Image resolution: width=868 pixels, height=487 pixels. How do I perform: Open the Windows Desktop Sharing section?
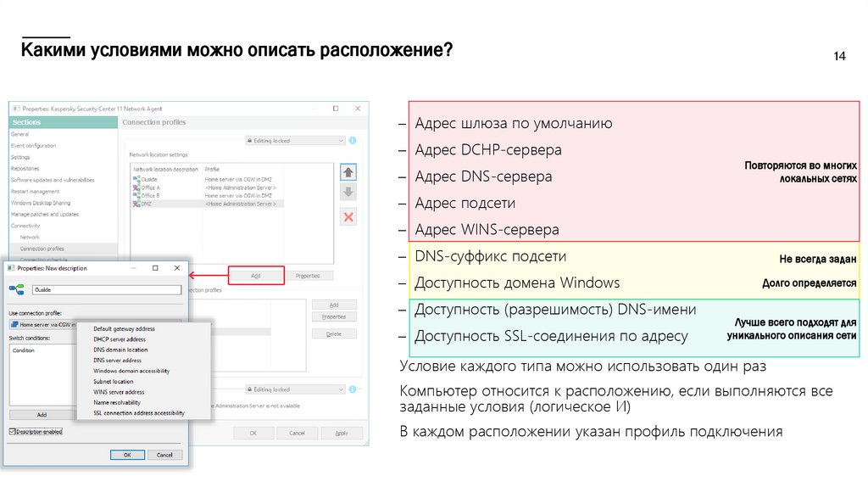point(41,203)
